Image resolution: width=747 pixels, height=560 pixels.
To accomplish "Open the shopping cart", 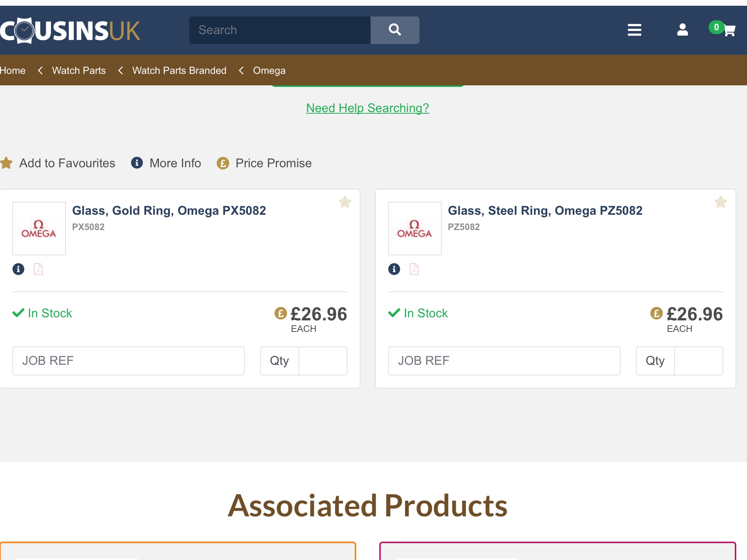I will click(728, 30).
